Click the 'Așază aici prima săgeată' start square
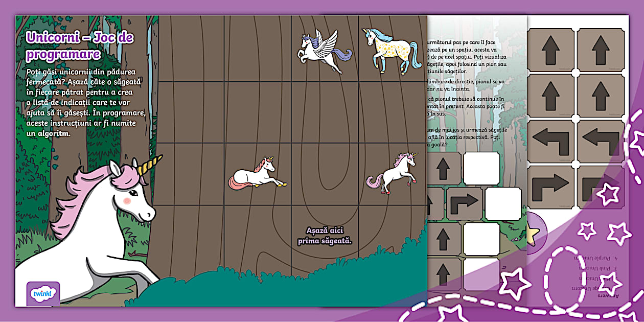The width and height of the screenshot is (644, 322). coord(325,236)
